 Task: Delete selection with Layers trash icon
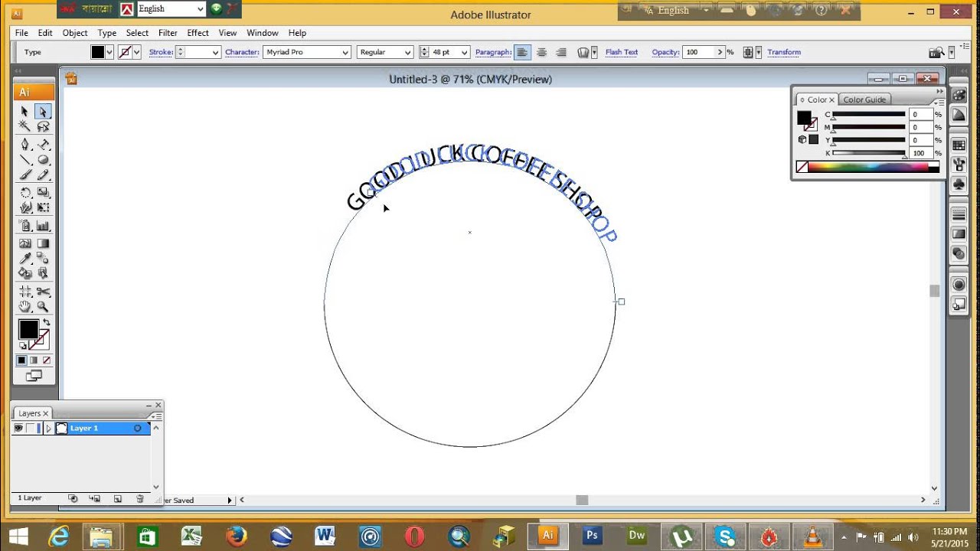[x=139, y=498]
